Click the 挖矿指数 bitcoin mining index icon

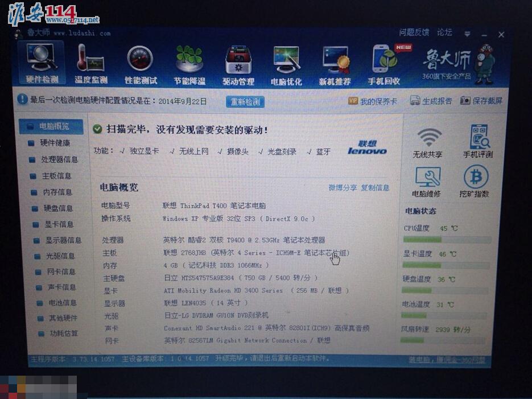click(x=475, y=182)
